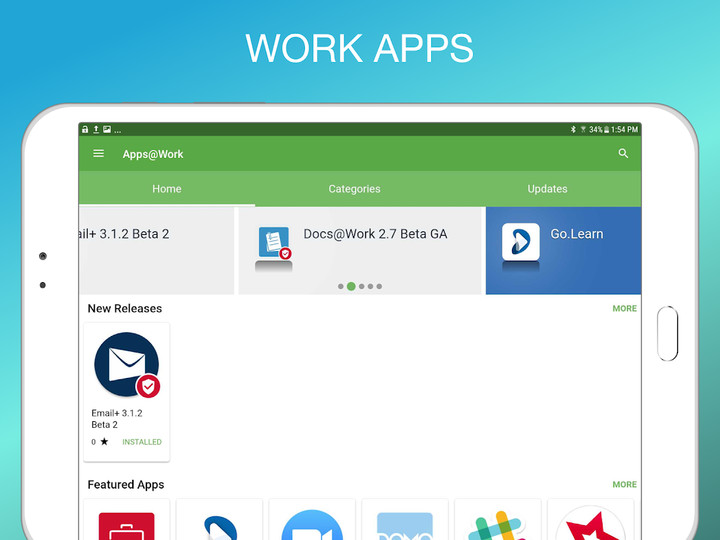720x540 pixels.
Task: Select the Docs@Work 2.7 Beta GA title
Action: pos(375,234)
